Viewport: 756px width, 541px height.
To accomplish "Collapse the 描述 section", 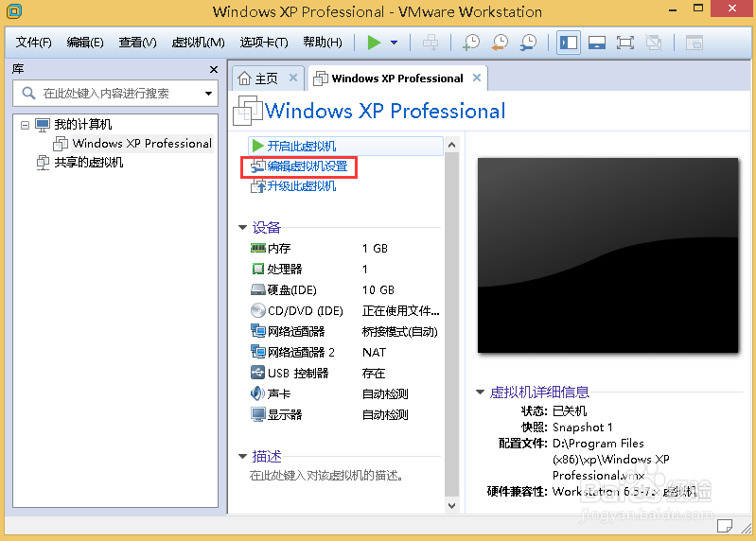I will (242, 456).
